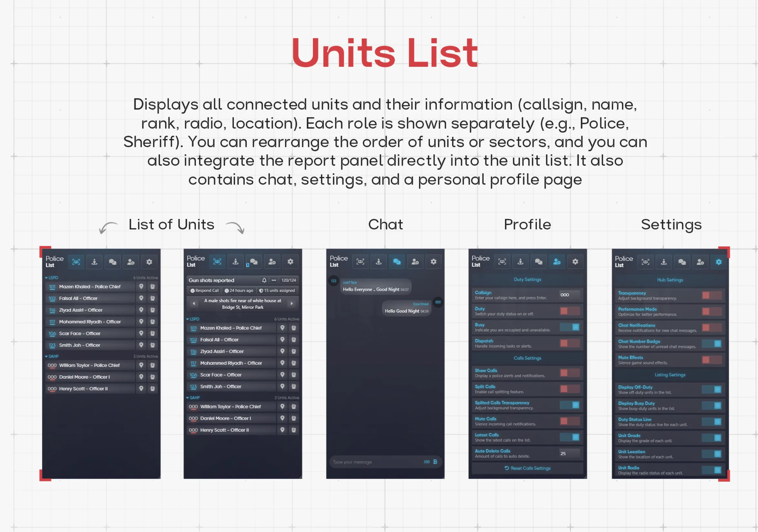Enable the Duty toggle in Duty Settings
Screen dimensions: 758x532
pos(570,311)
